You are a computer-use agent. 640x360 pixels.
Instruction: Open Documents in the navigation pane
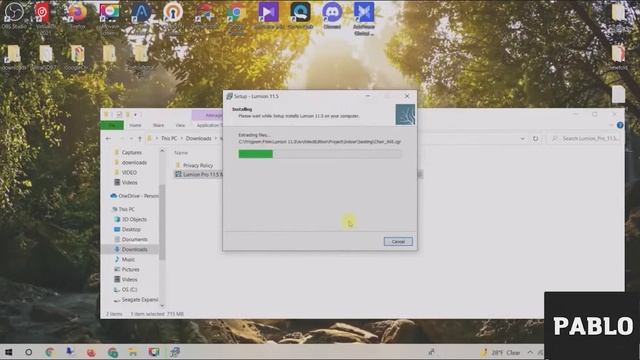coord(134,239)
